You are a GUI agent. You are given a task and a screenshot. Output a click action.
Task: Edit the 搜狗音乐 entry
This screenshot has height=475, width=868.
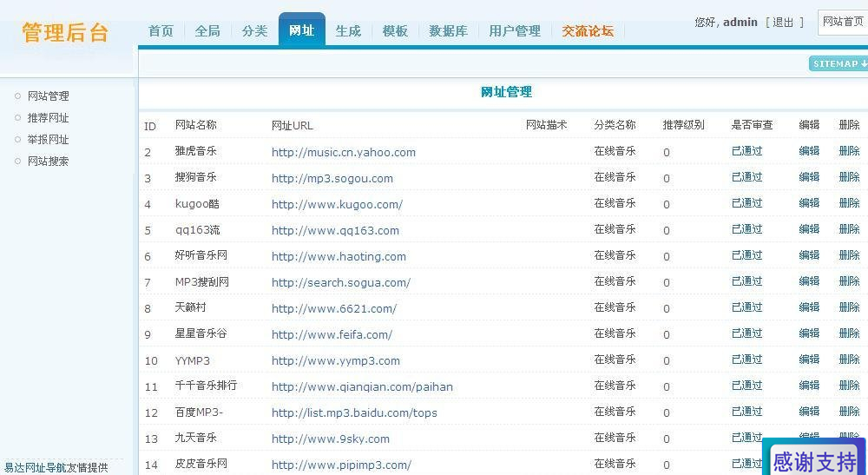tap(809, 176)
